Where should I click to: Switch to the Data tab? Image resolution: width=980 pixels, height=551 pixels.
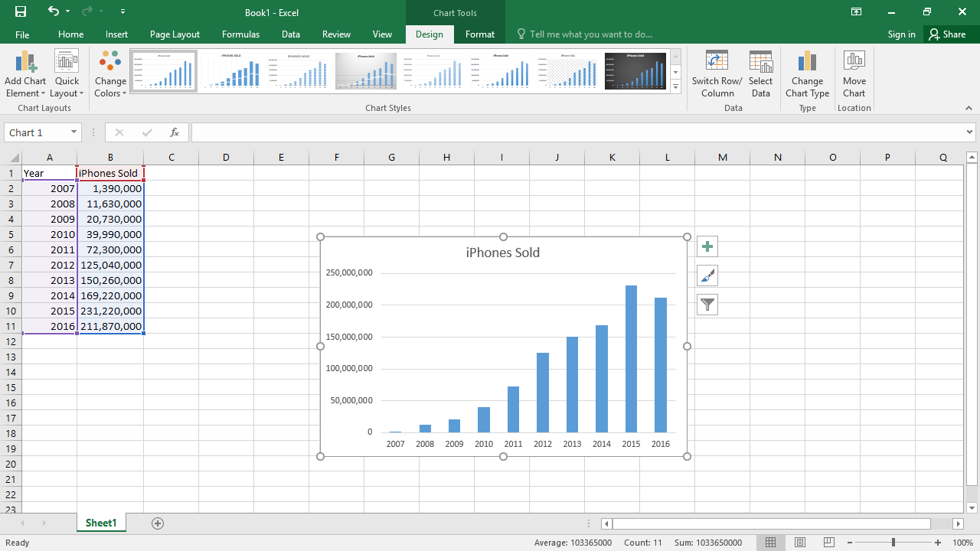[290, 34]
